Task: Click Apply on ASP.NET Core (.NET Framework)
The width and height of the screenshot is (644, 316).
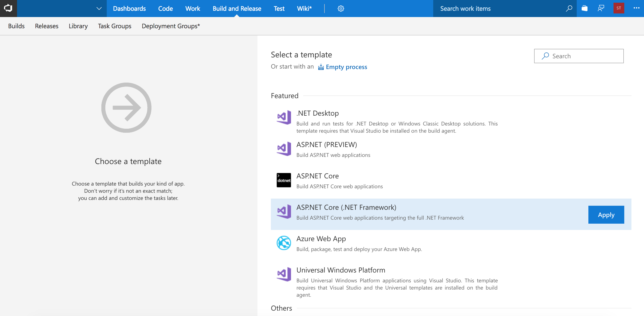Action: click(606, 214)
